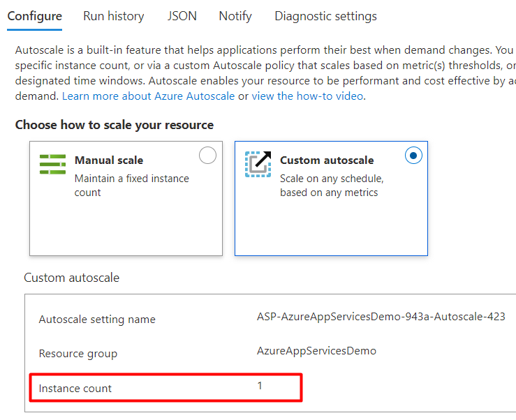Click the Manual scale card title

tap(109, 160)
